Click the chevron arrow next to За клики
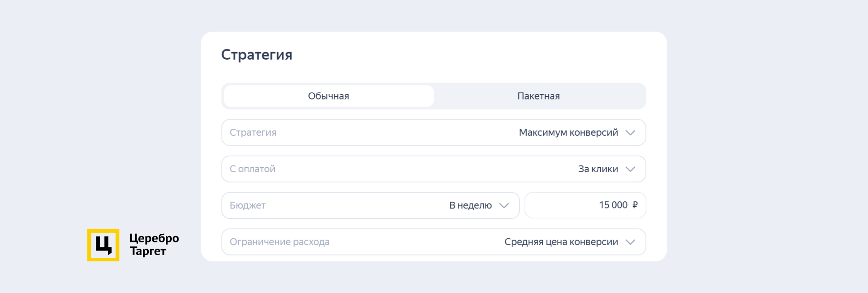 630,169
